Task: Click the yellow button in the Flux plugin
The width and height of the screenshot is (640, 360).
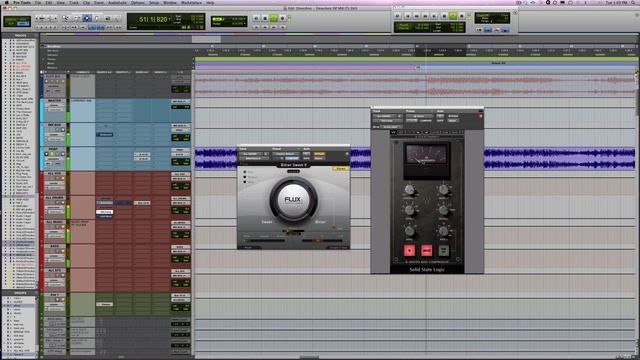Action: point(341,169)
